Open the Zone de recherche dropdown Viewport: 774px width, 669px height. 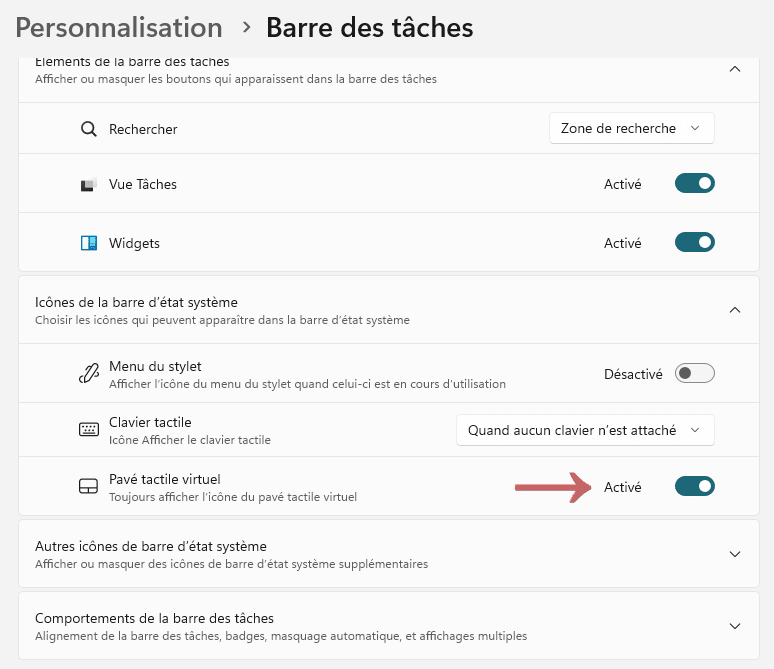(632, 128)
